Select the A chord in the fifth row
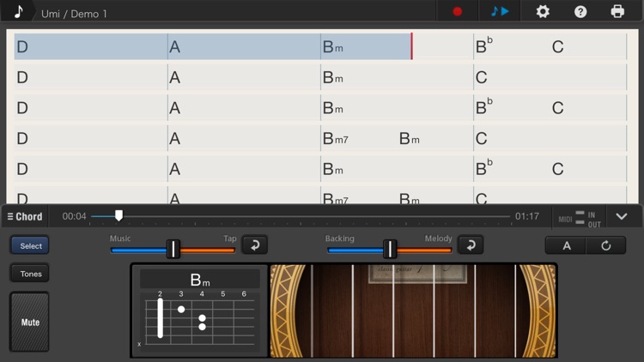Screen dimensions: 644x362 pos(174,169)
